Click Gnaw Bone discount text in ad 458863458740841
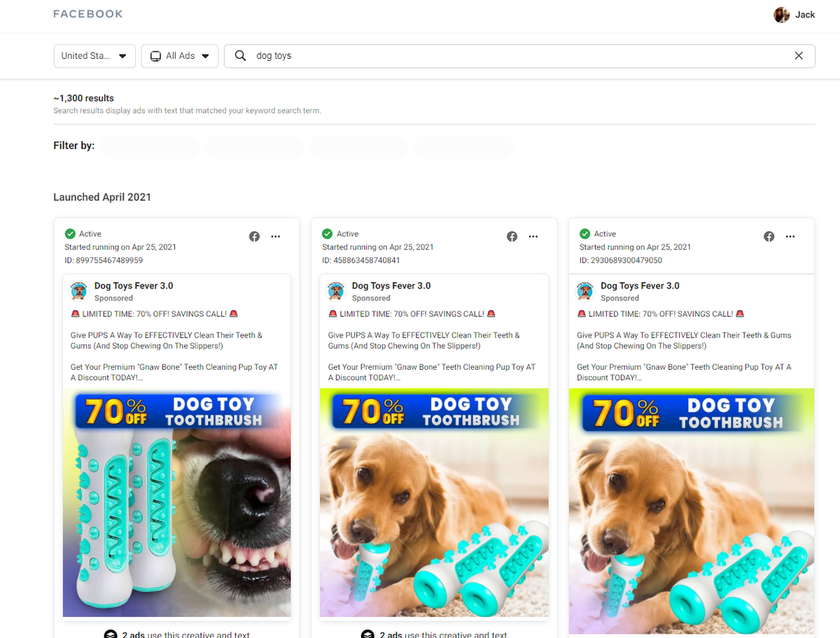The height and width of the screenshot is (638, 840). click(432, 373)
